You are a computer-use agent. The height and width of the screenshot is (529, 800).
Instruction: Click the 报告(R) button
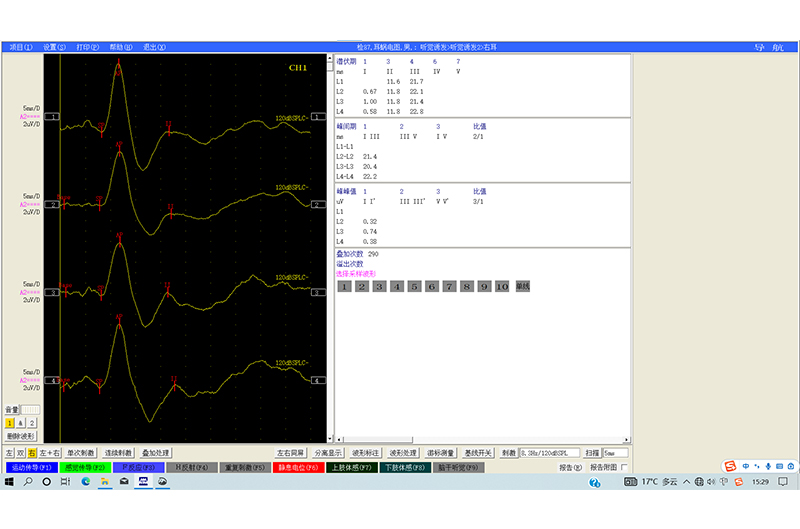[570, 467]
